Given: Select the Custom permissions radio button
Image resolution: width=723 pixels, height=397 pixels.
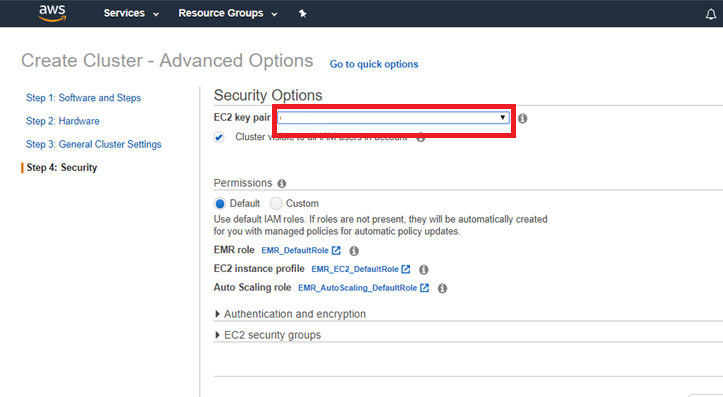Looking at the screenshot, I should [x=276, y=203].
